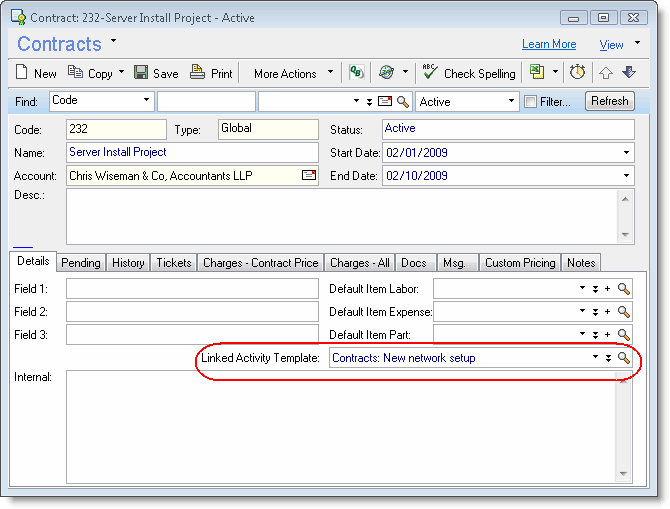Click the Account card icon
This screenshot has height=509, width=670.
(x=309, y=176)
